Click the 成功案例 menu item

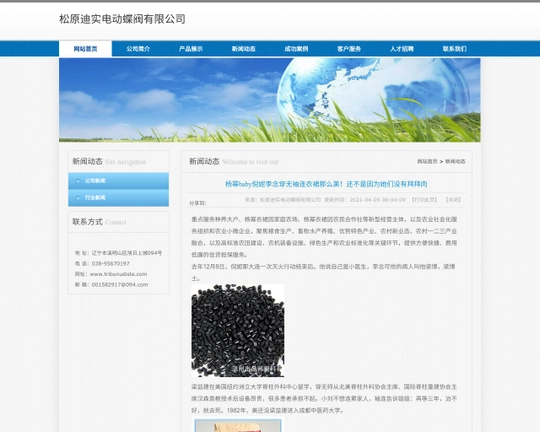point(296,49)
